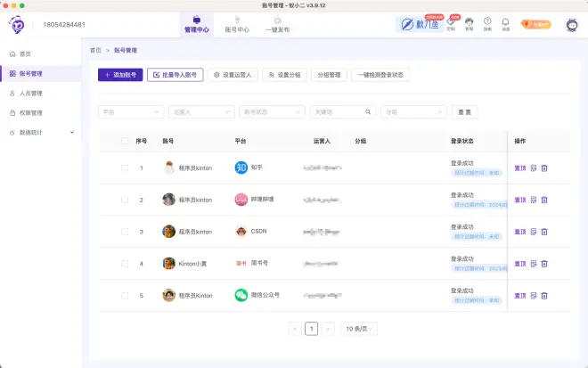Image resolution: width=588 pixels, height=368 pixels.
Task: Toggle the select-all checkbox in table header
Action: [x=125, y=141]
